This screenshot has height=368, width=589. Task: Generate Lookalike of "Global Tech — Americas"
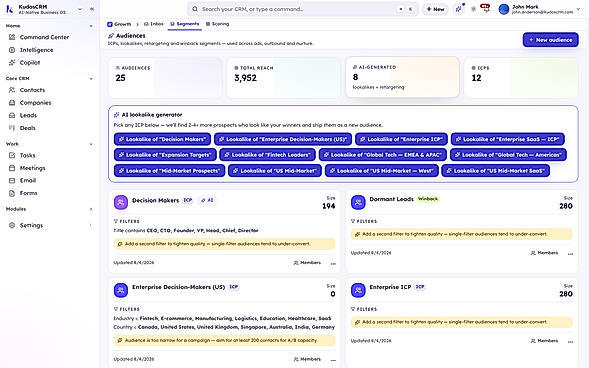coord(508,155)
